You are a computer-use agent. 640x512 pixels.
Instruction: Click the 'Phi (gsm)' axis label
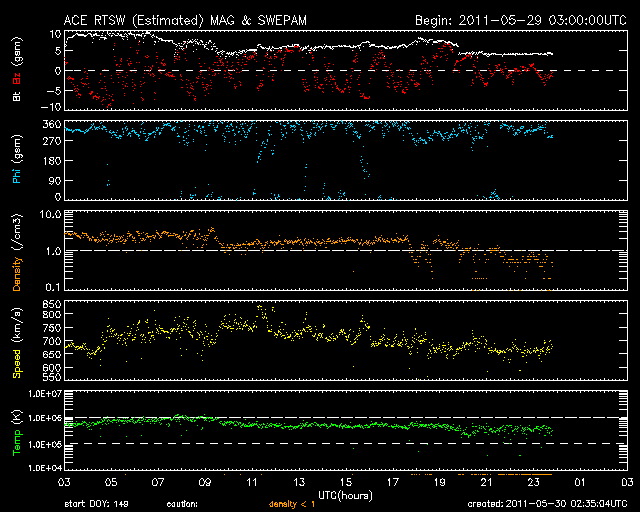tap(17, 160)
